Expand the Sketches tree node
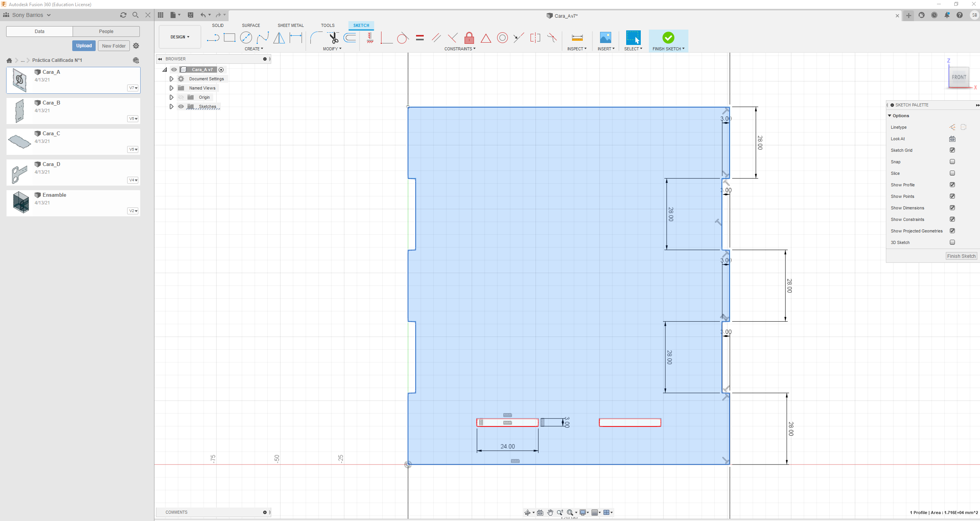 pyautogui.click(x=171, y=106)
